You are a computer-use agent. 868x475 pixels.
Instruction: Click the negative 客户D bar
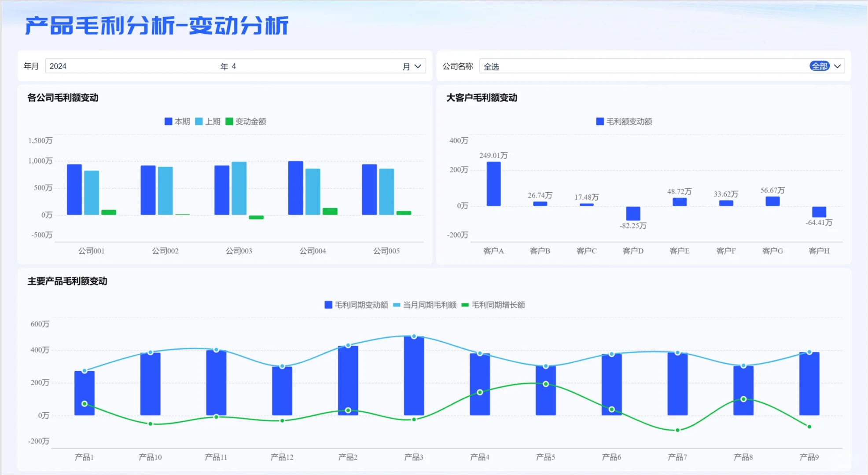633,213
